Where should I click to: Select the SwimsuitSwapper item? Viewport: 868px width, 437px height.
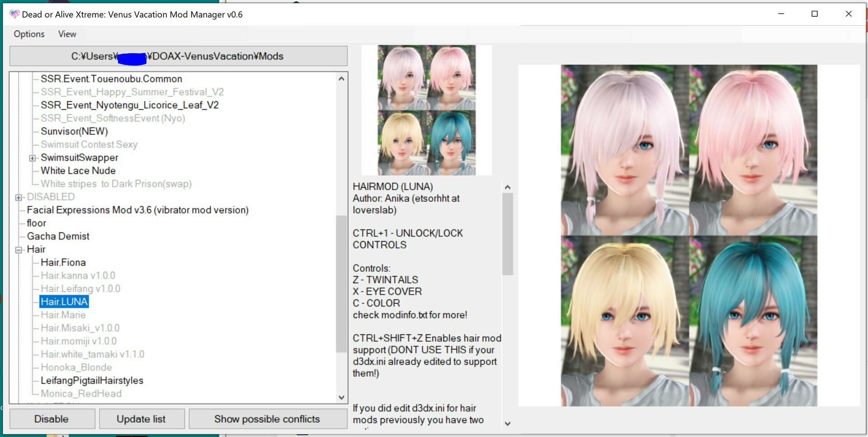click(80, 157)
